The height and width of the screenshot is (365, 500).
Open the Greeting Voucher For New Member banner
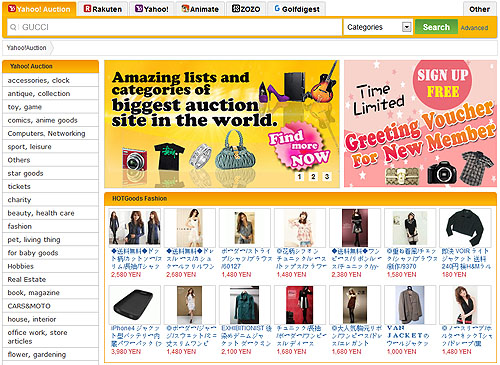[420, 124]
